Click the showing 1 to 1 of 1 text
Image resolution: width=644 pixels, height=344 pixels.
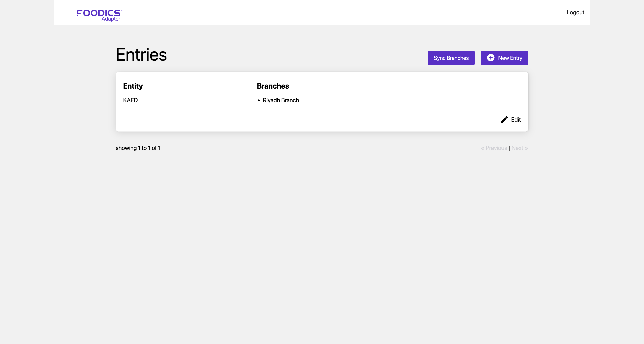(x=138, y=148)
